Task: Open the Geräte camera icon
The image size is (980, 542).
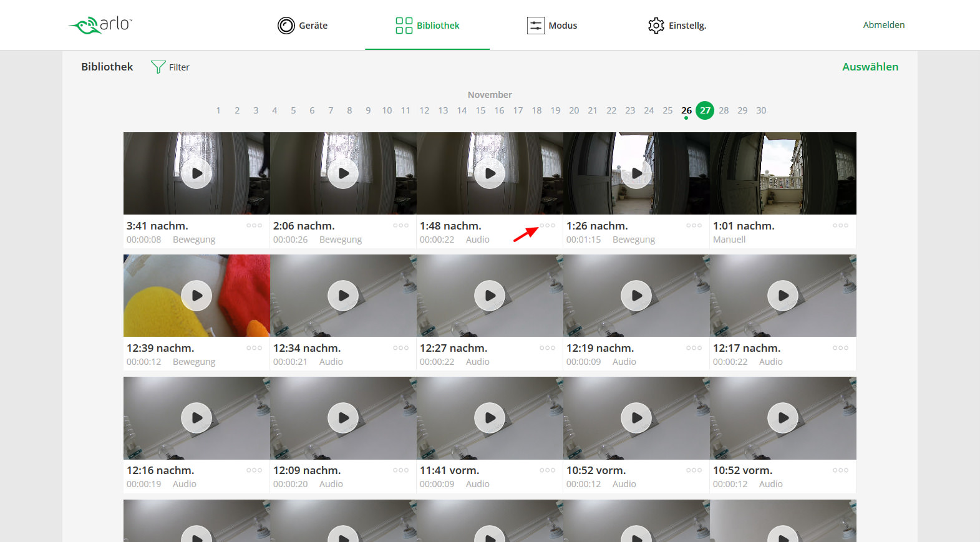Action: [286, 26]
